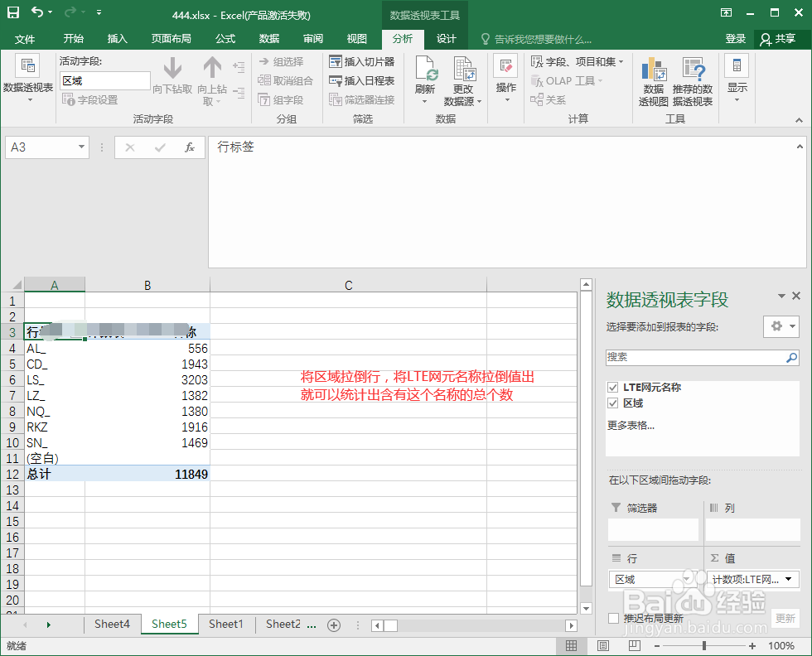Open Field Settings (字段设置)
Image resolution: width=812 pixels, height=656 pixels.
(90, 99)
